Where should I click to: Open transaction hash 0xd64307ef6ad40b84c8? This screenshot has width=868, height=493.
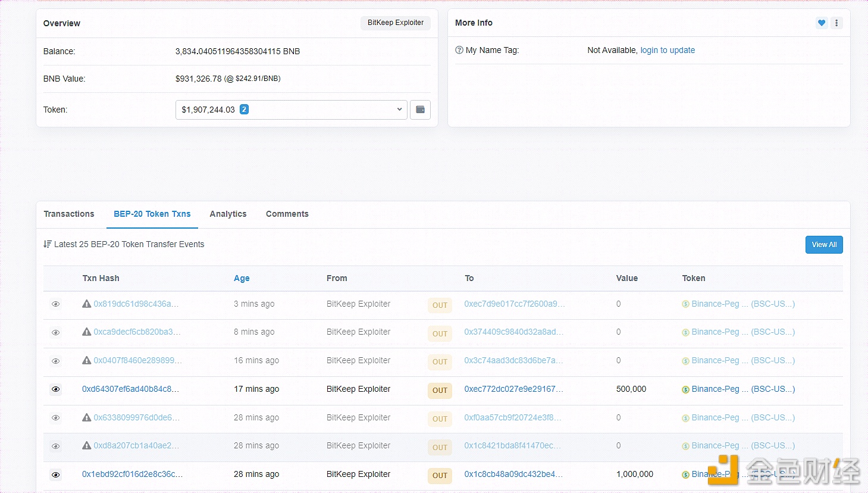[x=130, y=389]
